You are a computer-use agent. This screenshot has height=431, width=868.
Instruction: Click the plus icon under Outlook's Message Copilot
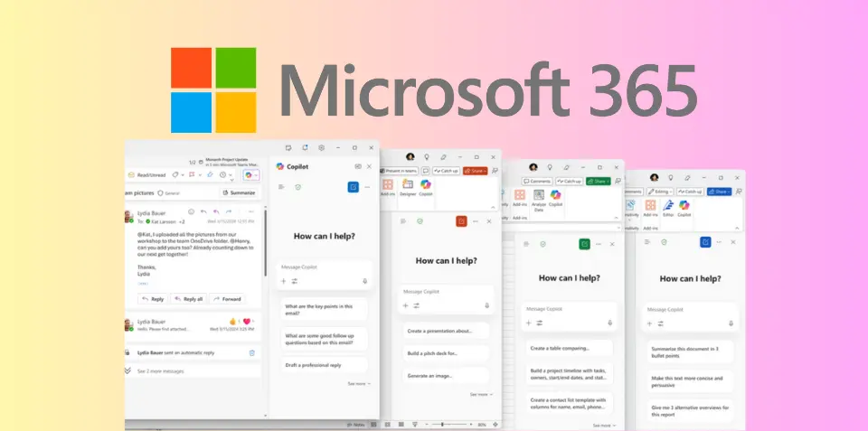click(x=282, y=281)
